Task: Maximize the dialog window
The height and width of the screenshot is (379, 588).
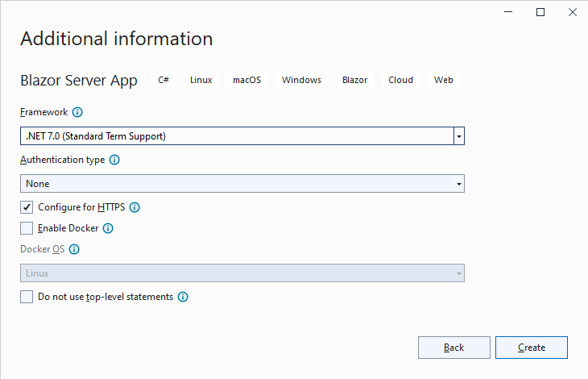Action: click(x=540, y=12)
